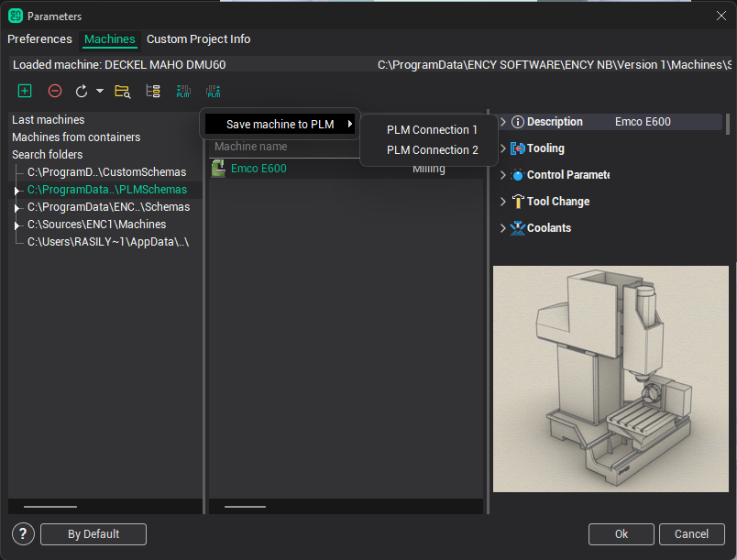737x560 pixels.
Task: Click the green add machine icon
Action: click(25, 91)
